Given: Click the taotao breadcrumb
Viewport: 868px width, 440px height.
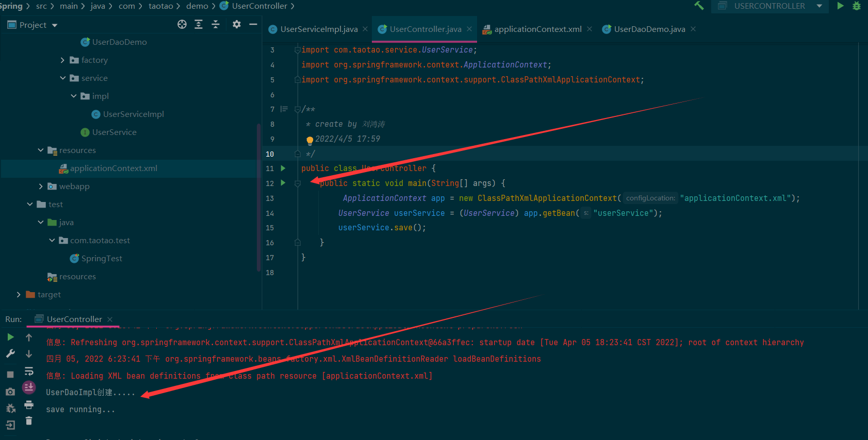Looking at the screenshot, I should [x=161, y=6].
